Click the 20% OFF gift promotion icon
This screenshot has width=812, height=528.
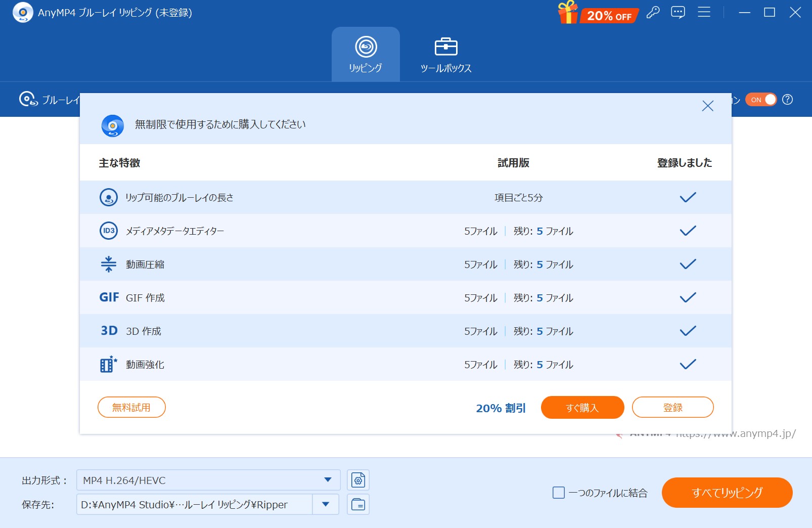tap(598, 13)
